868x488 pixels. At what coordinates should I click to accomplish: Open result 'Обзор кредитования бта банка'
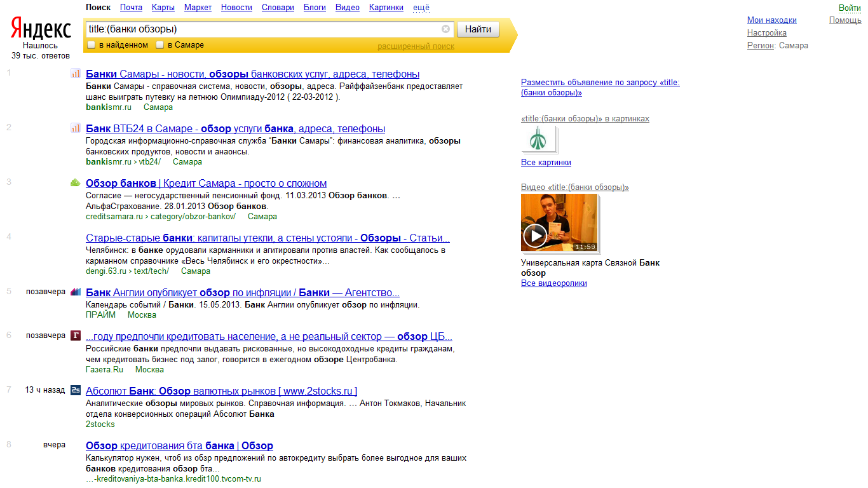click(179, 445)
